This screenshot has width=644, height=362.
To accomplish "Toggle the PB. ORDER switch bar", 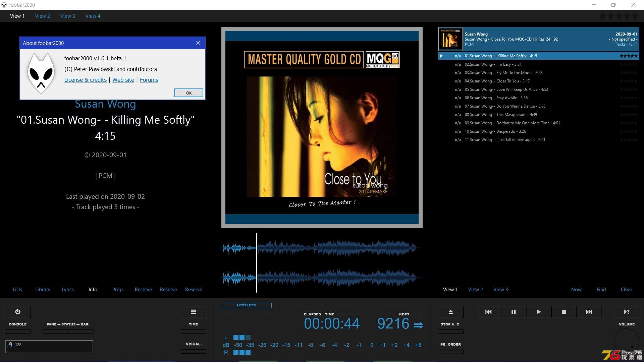I will point(451,352).
